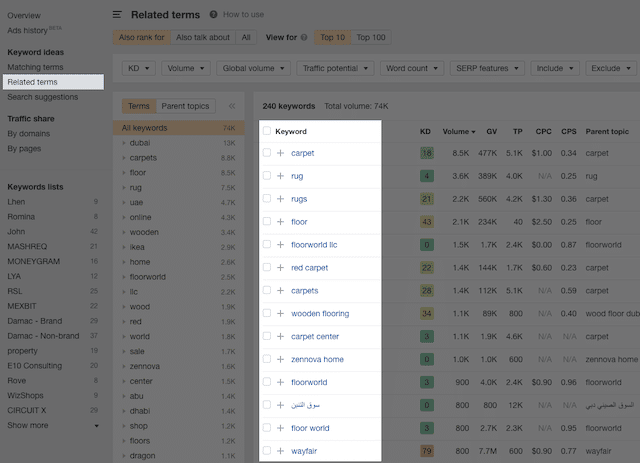Screen dimensions: 640x463
Task: Expand the ikea term group
Action: click(x=124, y=247)
